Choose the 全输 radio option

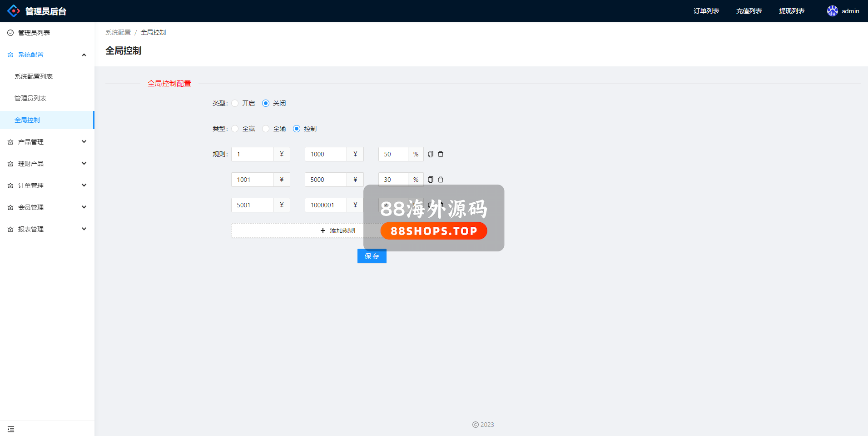(x=266, y=129)
